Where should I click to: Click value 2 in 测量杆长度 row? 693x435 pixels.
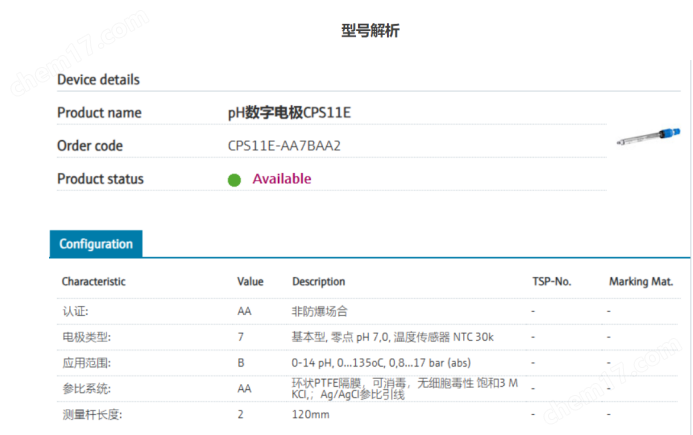tap(240, 414)
